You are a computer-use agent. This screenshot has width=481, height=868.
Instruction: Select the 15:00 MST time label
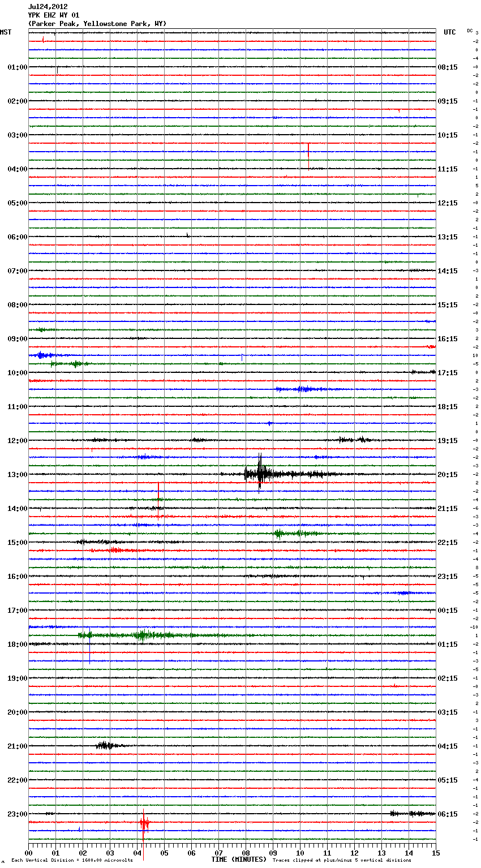point(17,543)
